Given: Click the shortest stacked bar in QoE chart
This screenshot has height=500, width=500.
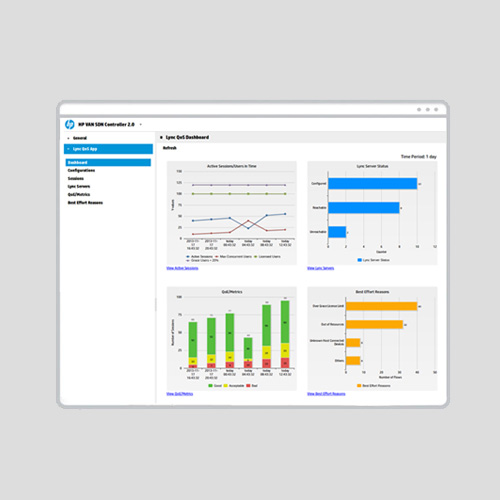Looking at the screenshot, I should click(248, 353).
